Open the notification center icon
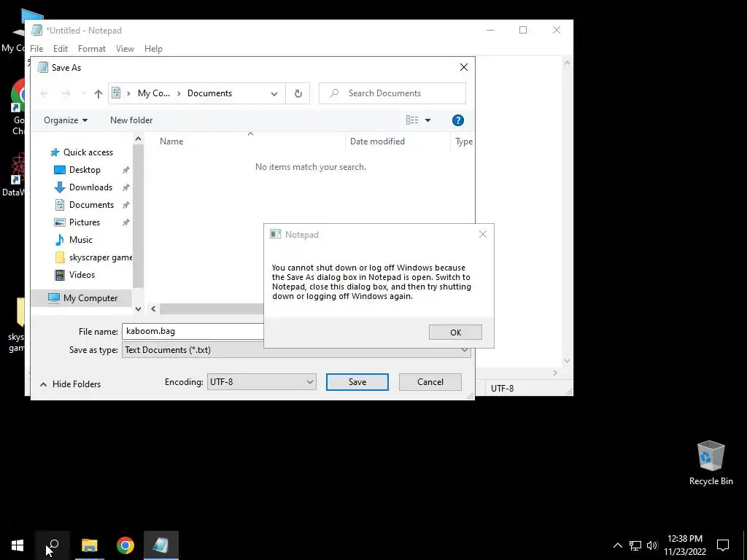Screen dimensions: 747x560 pos(723,545)
